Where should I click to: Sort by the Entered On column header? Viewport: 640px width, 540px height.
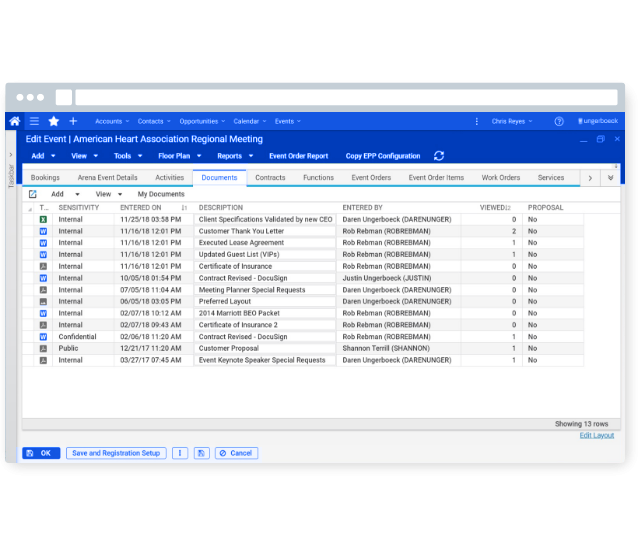(x=141, y=207)
